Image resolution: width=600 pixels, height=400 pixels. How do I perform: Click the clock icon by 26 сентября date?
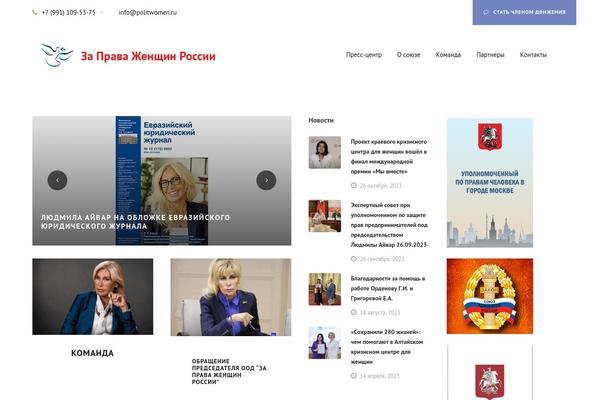[x=354, y=259]
